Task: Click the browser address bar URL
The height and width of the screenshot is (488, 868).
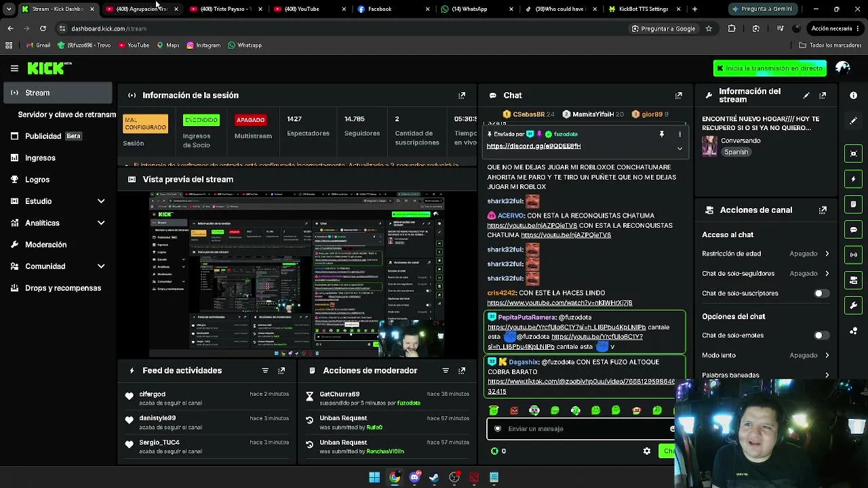Action: (x=108, y=28)
